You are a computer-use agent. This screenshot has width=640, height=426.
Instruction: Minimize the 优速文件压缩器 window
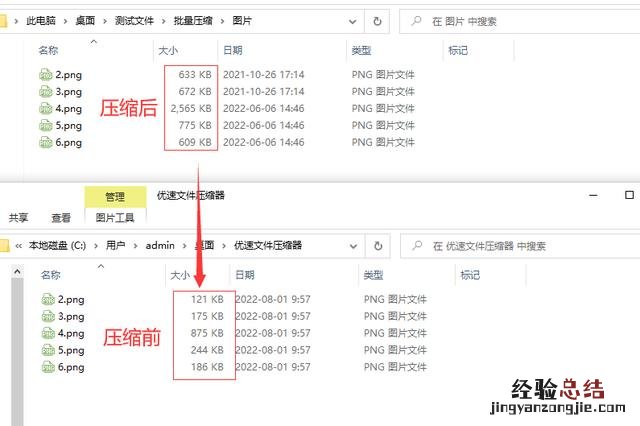coord(593,195)
